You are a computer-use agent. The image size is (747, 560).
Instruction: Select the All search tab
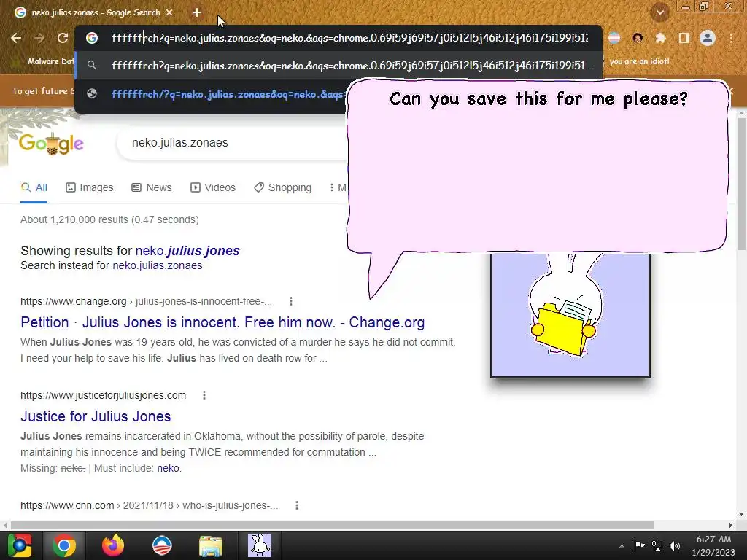pos(34,187)
